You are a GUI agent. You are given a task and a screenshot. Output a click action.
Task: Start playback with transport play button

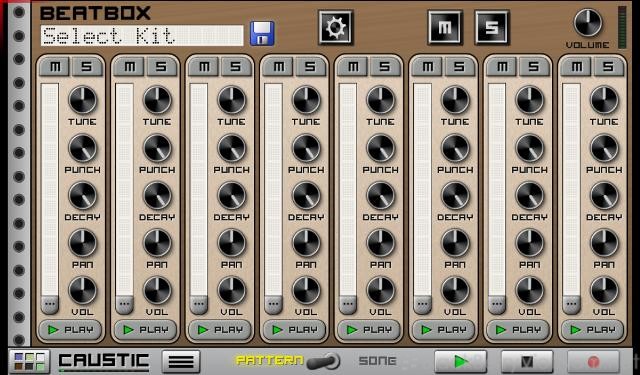point(461,362)
